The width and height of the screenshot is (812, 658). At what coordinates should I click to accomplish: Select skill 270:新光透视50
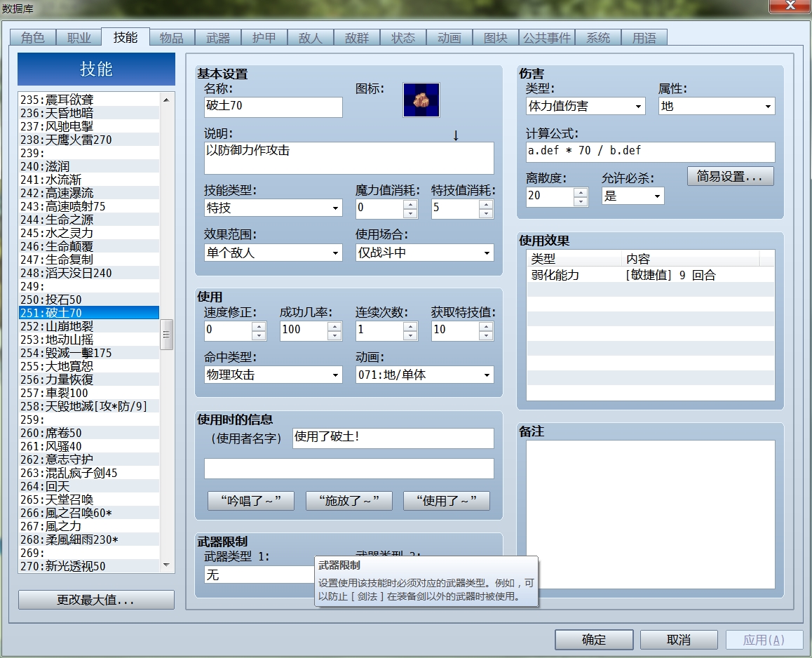coord(88,566)
